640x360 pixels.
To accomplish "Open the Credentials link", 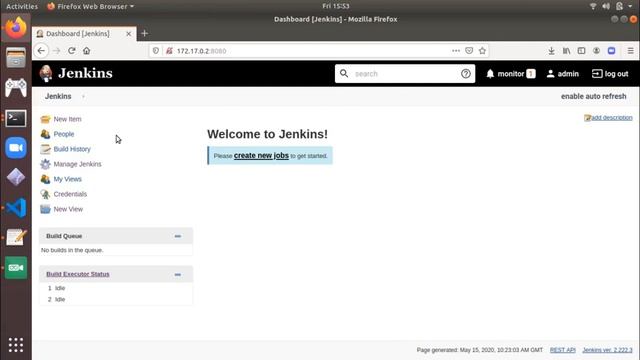I will click(x=70, y=194).
